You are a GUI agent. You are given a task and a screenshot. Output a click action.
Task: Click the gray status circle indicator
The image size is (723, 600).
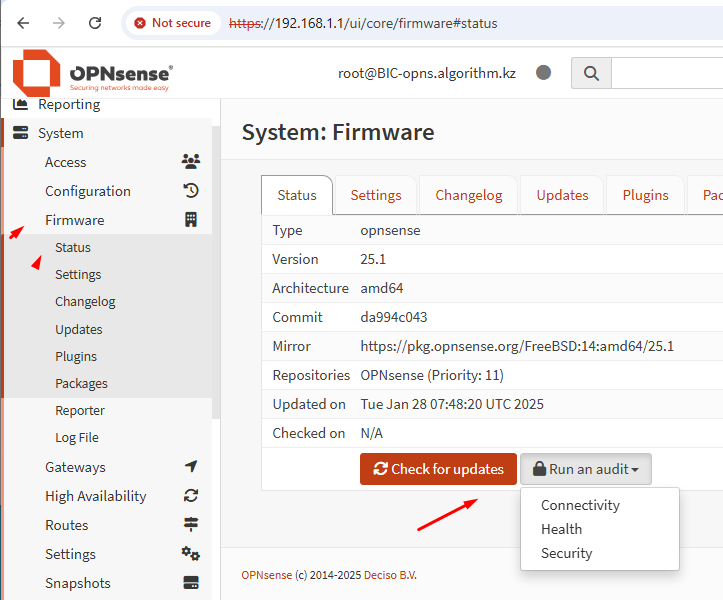tap(544, 73)
